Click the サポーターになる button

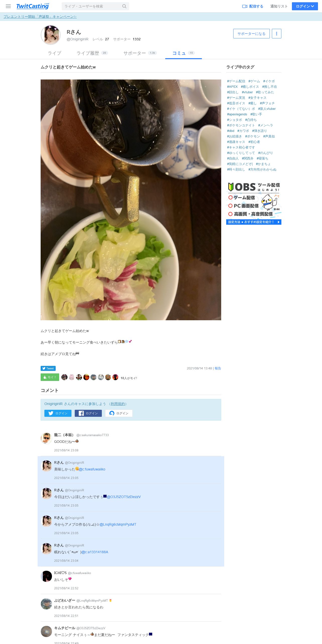(x=252, y=34)
